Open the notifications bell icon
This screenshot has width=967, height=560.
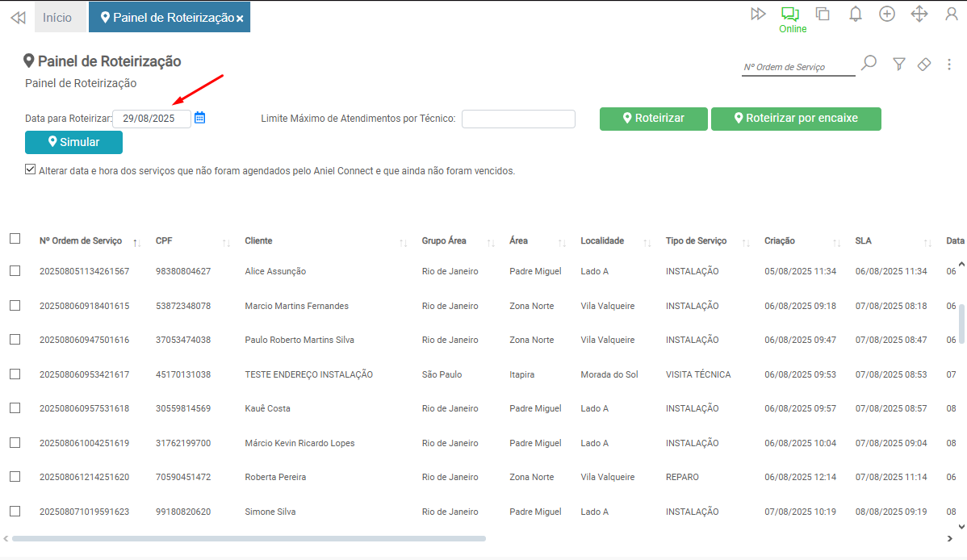tap(856, 14)
